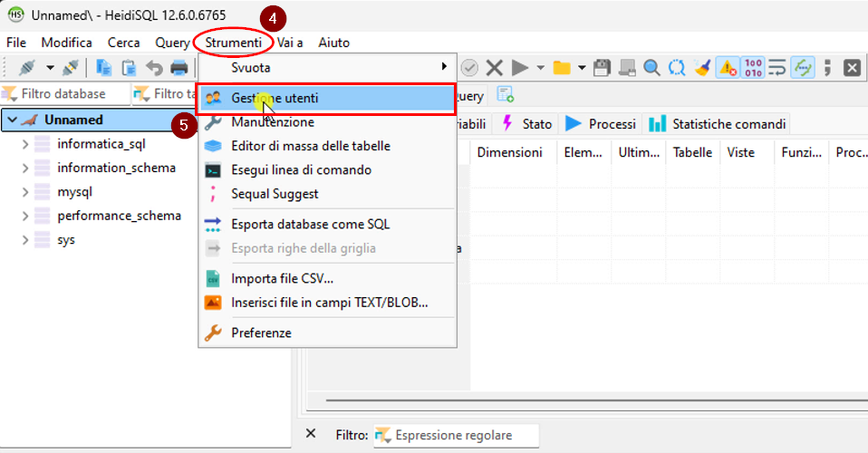Choose Editor di massa delle tabelle
This screenshot has width=868, height=453.
tap(327, 146)
